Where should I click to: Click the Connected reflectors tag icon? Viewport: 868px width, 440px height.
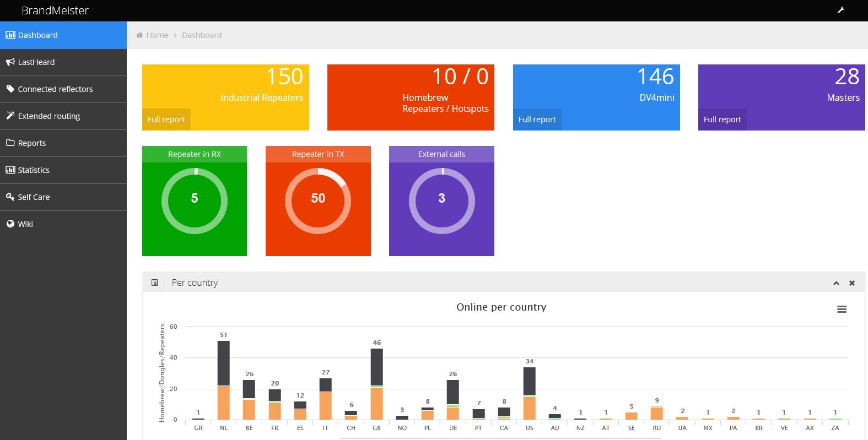point(10,89)
